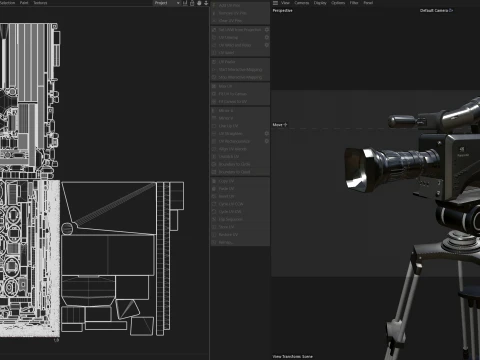Image resolution: width=480 pixels, height=360 pixels.
Task: Apply Set UVW from Projection
Action: tap(237, 30)
